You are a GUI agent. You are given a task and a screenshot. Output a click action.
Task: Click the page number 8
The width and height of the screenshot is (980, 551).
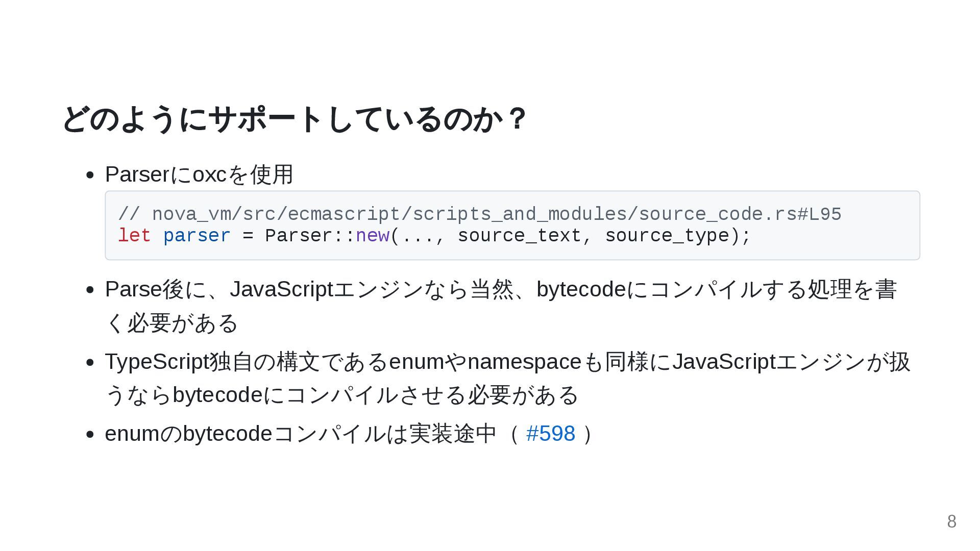951,521
